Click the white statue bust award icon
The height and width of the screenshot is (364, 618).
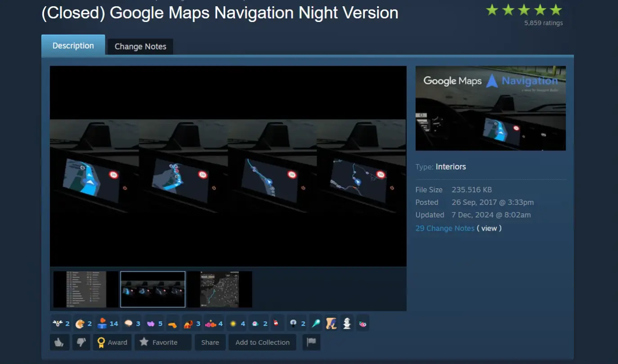click(x=347, y=323)
